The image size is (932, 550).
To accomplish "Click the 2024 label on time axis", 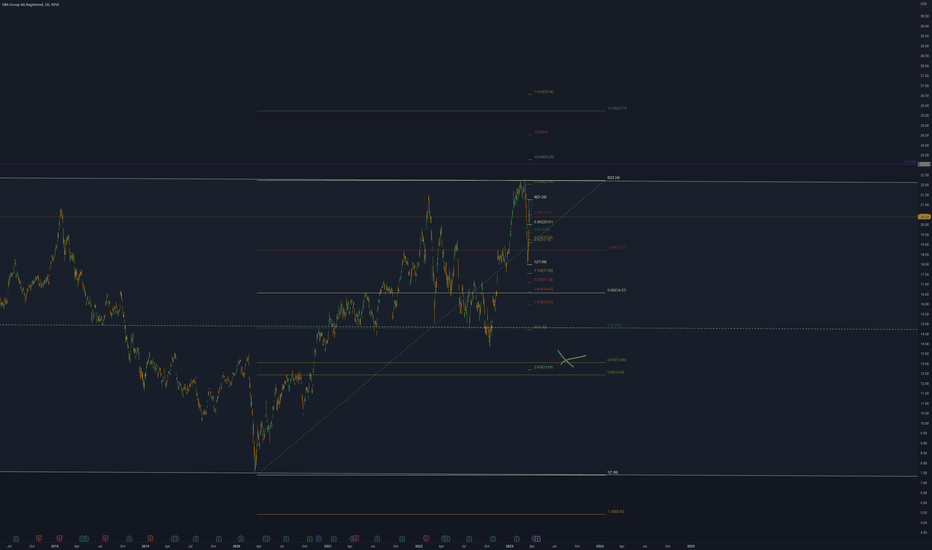I will click(x=600, y=546).
